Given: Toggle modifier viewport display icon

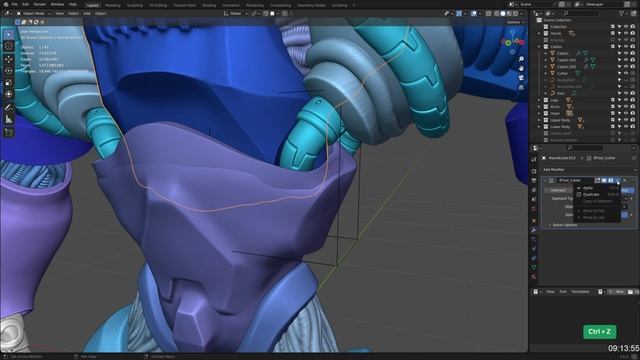Looking at the screenshot, I should point(604,180).
